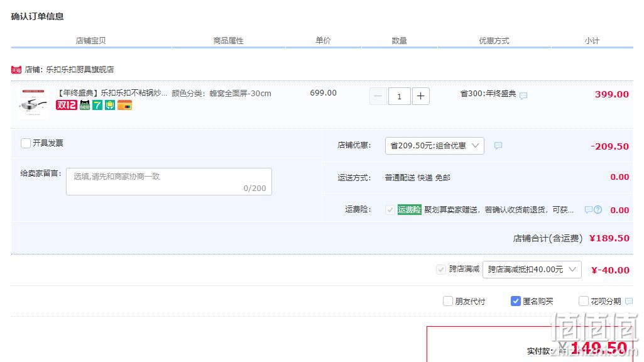Click the 0.00 amount in the 运送方式 row
The image size is (644, 362).
[619, 177]
